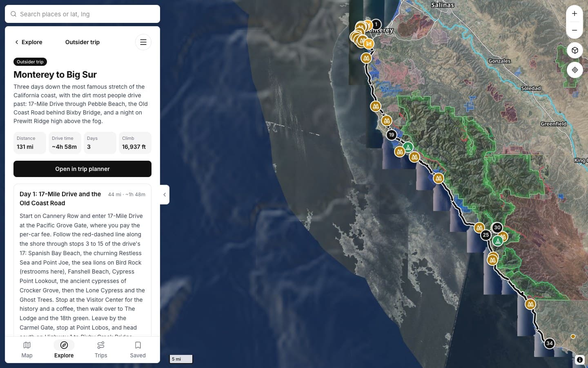Click the Salinas map label

coord(443,5)
